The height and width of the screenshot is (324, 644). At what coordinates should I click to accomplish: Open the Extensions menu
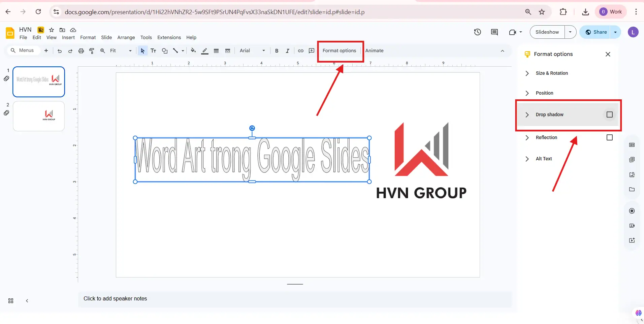point(169,37)
